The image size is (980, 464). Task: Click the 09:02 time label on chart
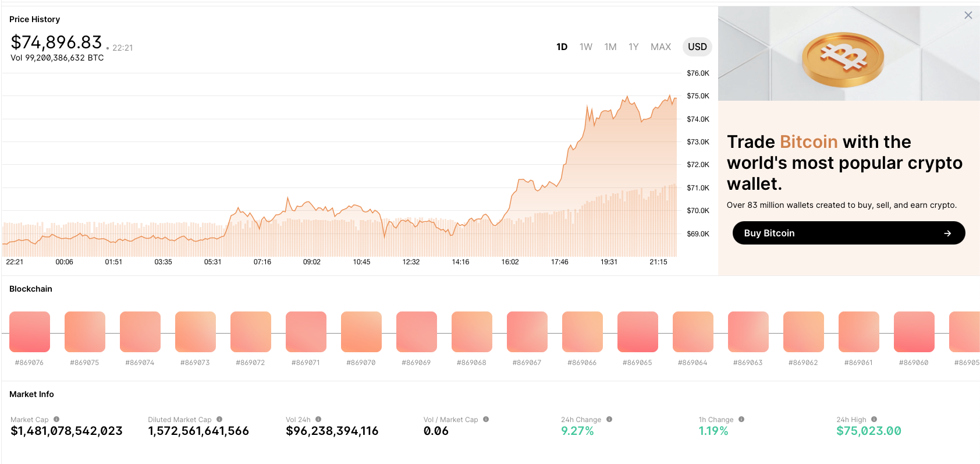point(312,262)
